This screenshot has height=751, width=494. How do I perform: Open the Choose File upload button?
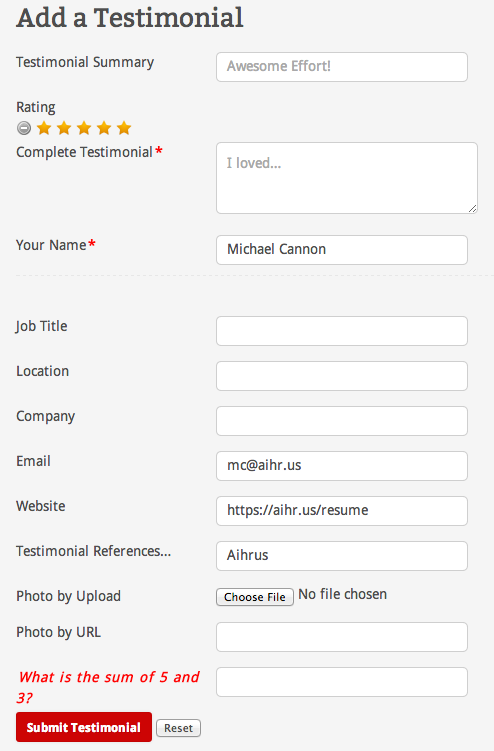255,597
